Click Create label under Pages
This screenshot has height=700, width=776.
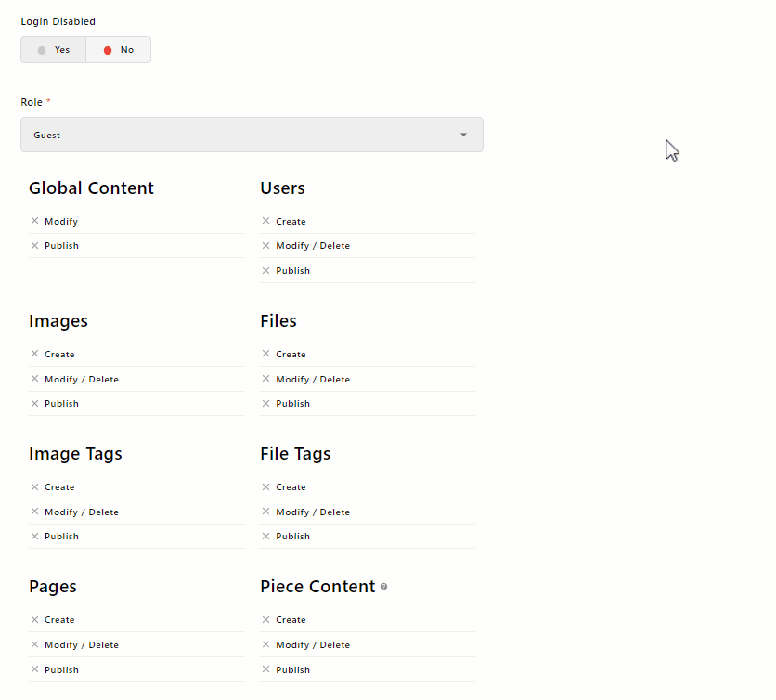[x=59, y=620]
